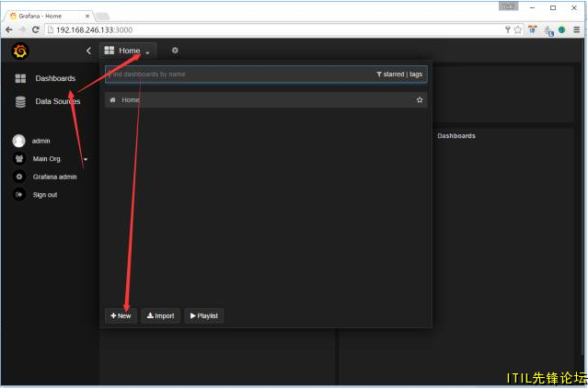The image size is (588, 389).
Task: Open Dashboards from the side menu
Action: tap(55, 78)
